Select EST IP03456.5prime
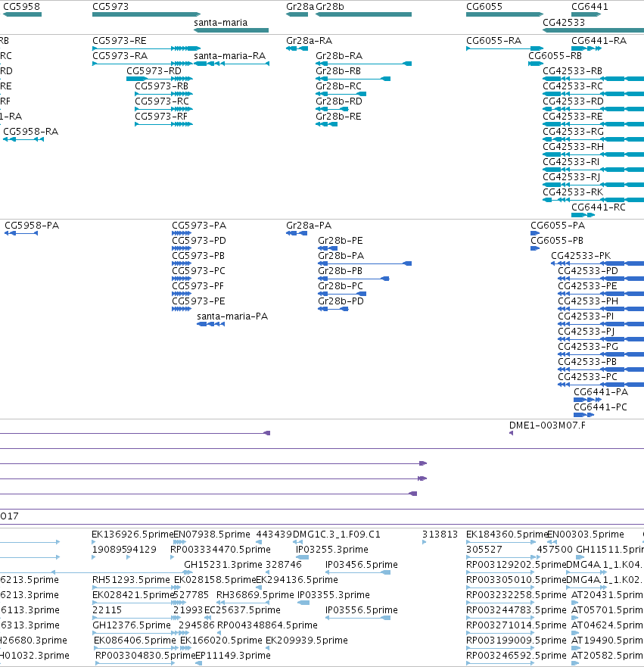Screen dimensions: 644x667 click(361, 565)
